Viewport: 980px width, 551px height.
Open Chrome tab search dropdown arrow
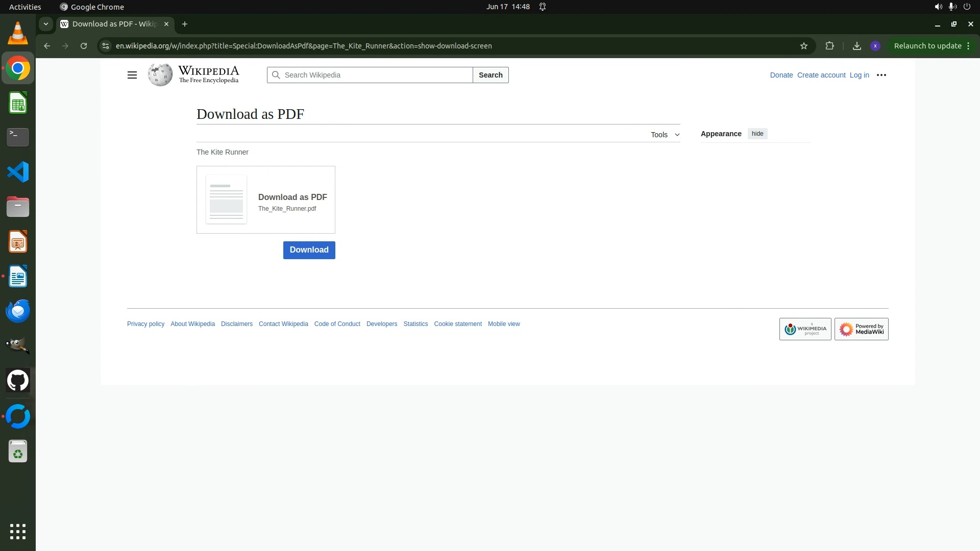[x=46, y=24]
